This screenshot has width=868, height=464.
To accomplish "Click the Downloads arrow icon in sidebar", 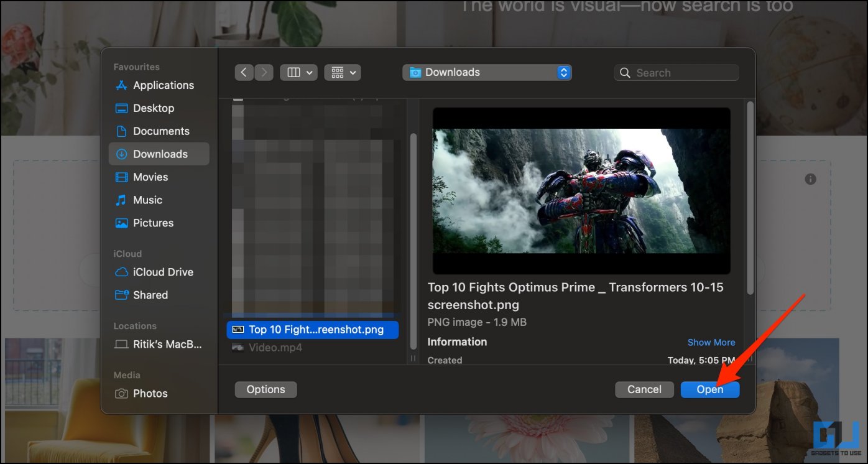I will pyautogui.click(x=122, y=154).
